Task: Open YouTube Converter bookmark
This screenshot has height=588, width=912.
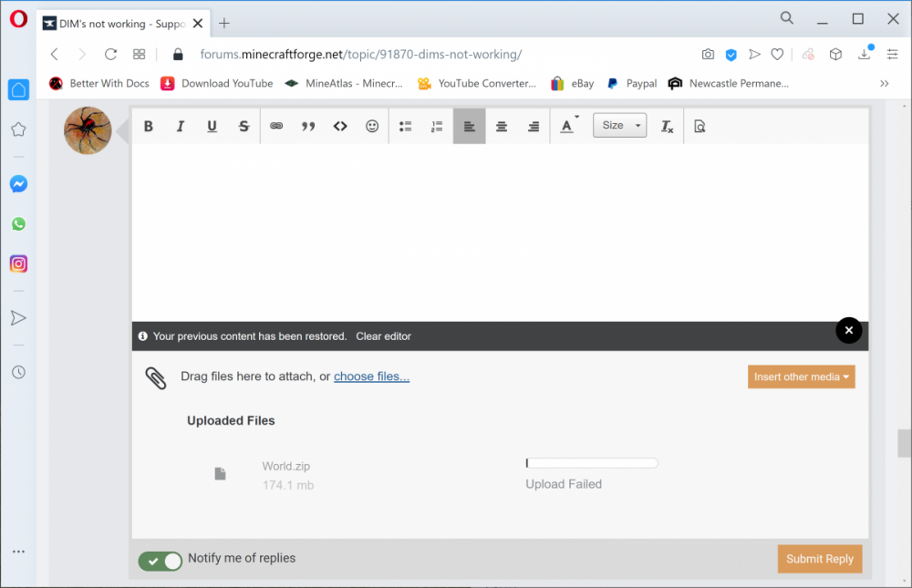Action: [476, 83]
